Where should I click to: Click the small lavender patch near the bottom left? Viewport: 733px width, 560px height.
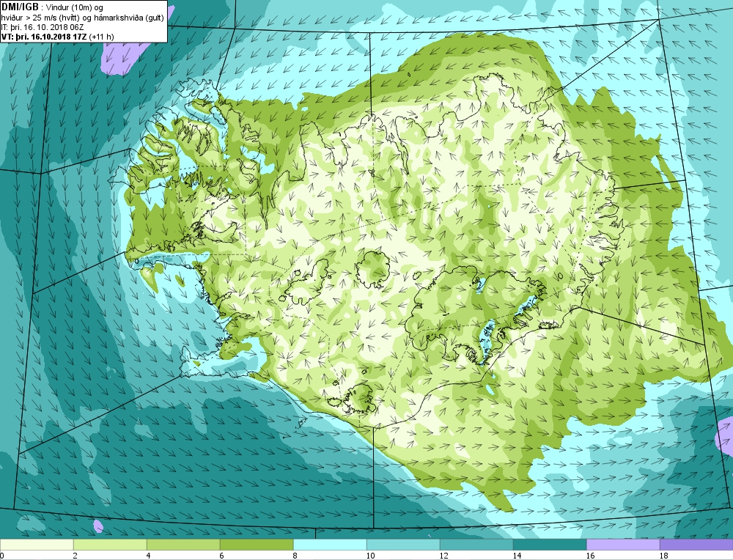click(x=97, y=526)
